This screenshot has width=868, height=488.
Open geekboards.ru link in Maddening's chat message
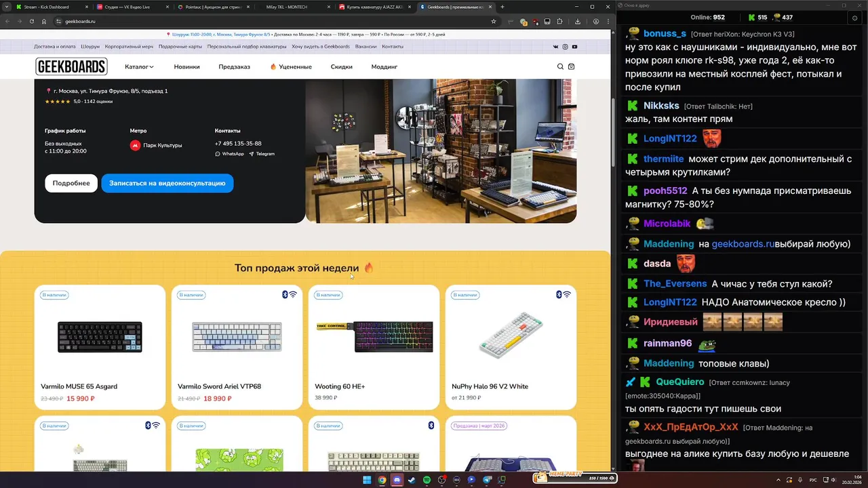coord(743,244)
